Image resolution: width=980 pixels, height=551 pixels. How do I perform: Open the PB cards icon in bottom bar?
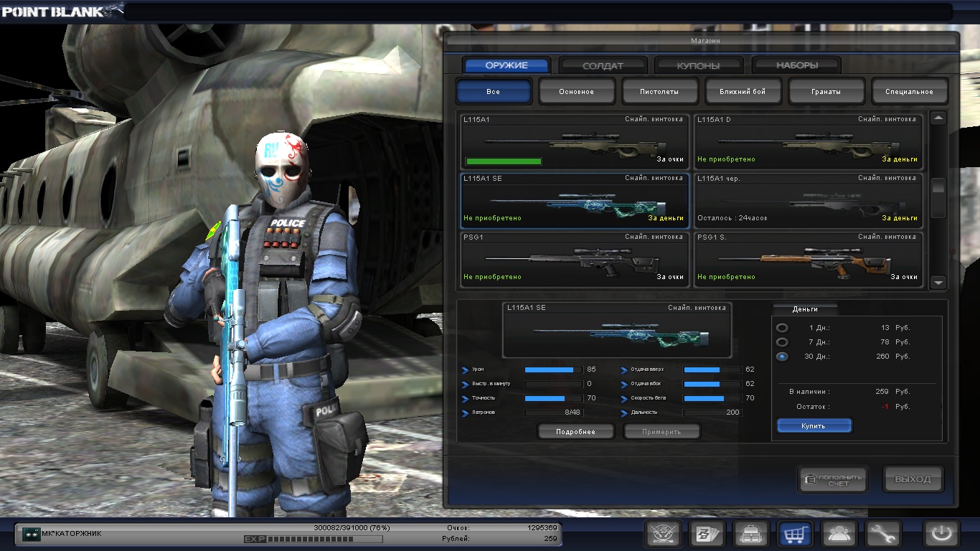tap(707, 534)
